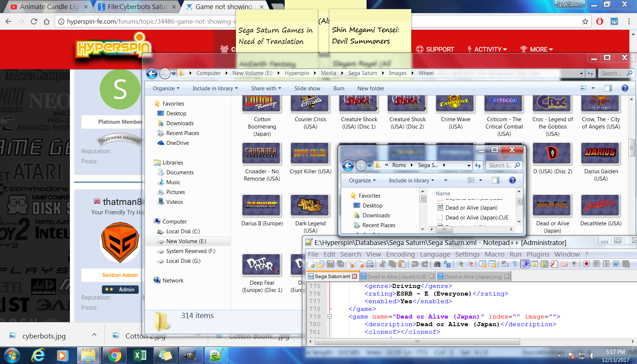The width and height of the screenshot is (637, 364).
Task: Open the Plugins menu in Notepad++
Action: (x=538, y=254)
